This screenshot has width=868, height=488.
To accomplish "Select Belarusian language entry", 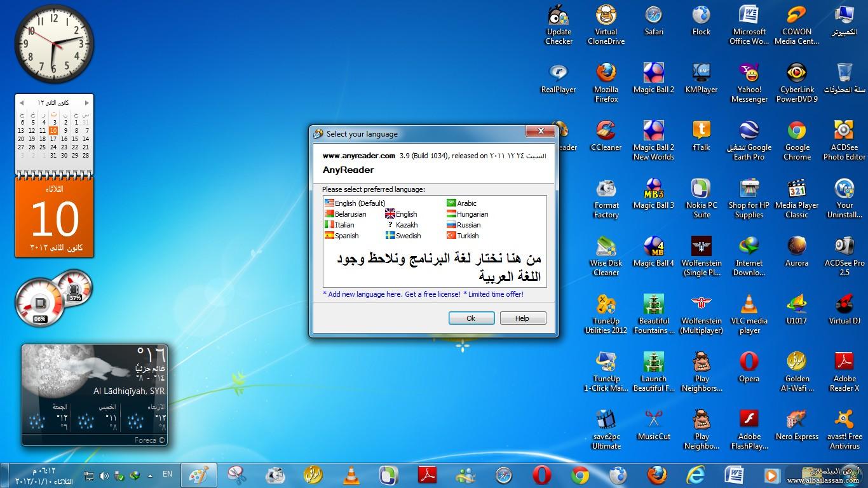I will [x=345, y=214].
